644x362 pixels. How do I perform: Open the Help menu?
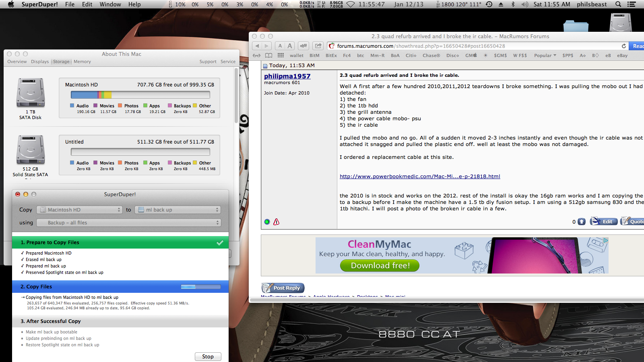click(134, 4)
